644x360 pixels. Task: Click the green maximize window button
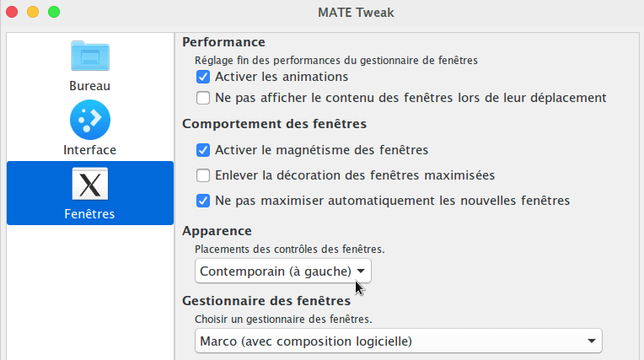click(x=54, y=12)
